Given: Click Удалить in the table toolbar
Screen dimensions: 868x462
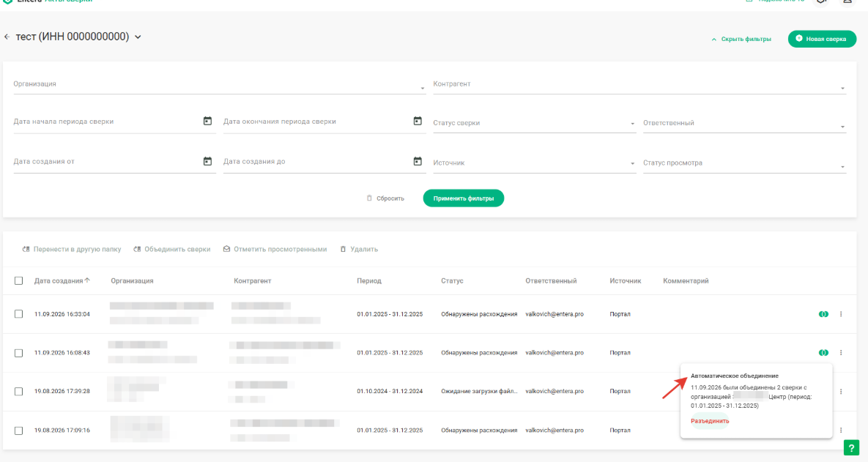Looking at the screenshot, I should click(359, 249).
